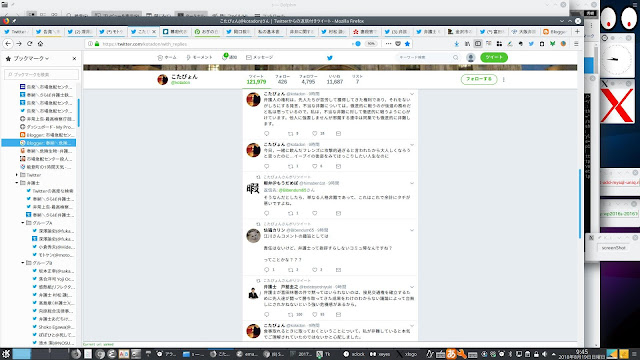Save page to Pocket icon
Image resolution: width=640 pixels, height=360 pixels.
pos(398,44)
